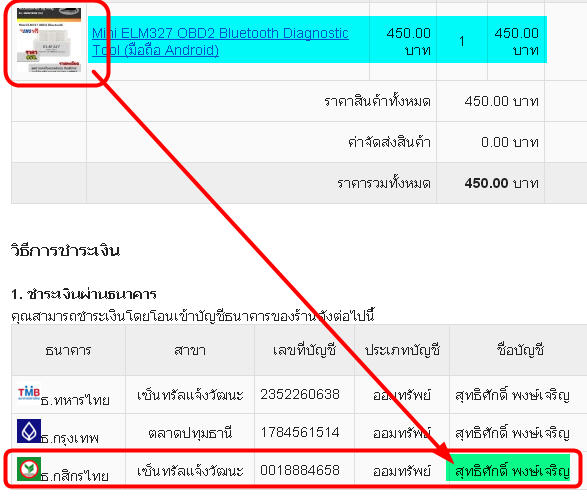Click the quantity 1 cell in product row
This screenshot has height=497, width=587.
click(462, 41)
